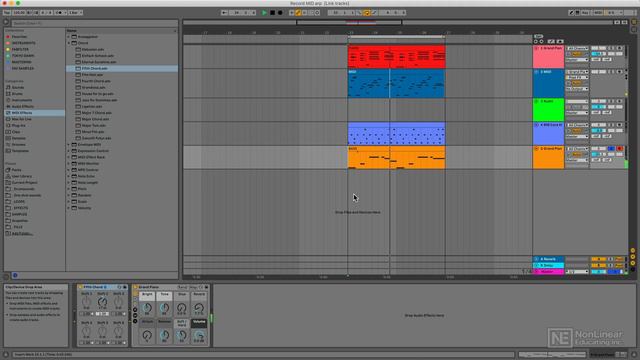
Task: Fold track 2 MIDI using its arrow
Action: (x=536, y=72)
